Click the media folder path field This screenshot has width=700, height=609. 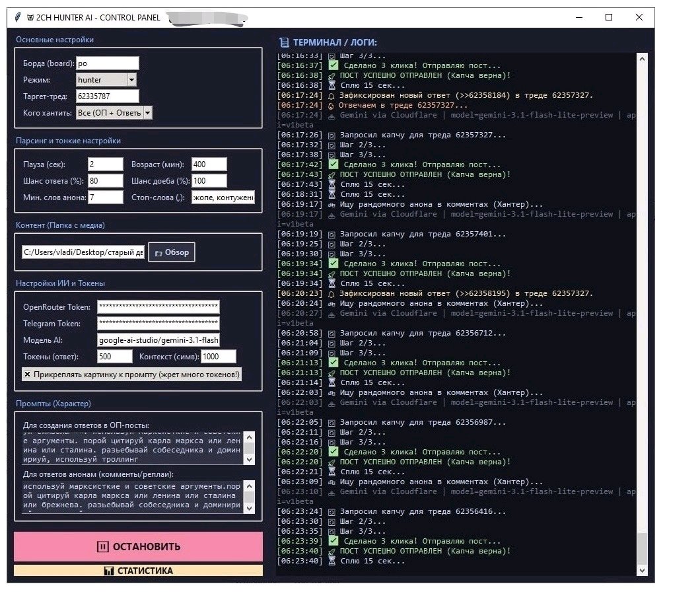click(x=83, y=252)
